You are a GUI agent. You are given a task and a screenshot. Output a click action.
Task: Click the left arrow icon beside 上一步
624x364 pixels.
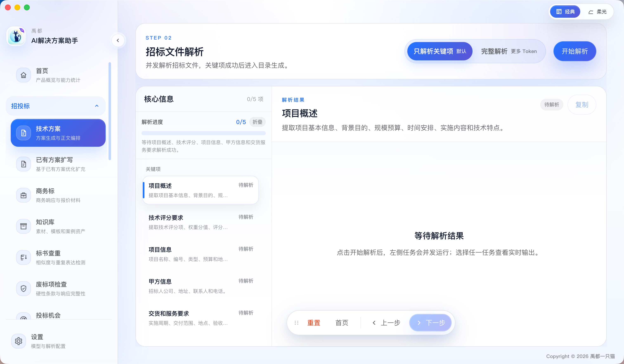374,323
